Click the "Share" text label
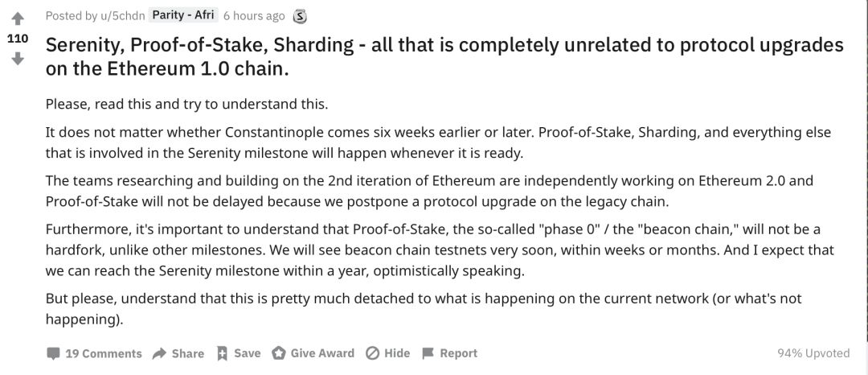This screenshot has height=375, width=868. (188, 353)
